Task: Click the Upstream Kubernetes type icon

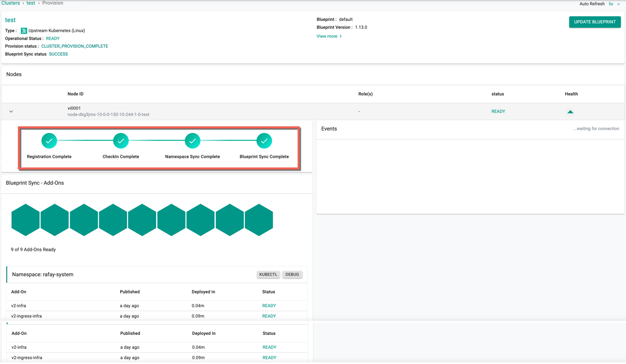Action: (x=24, y=31)
